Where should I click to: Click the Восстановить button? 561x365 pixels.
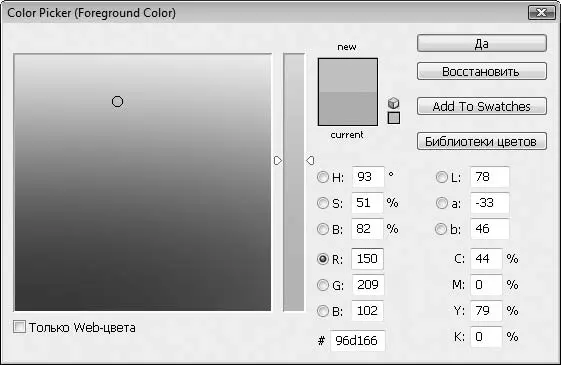tap(482, 71)
